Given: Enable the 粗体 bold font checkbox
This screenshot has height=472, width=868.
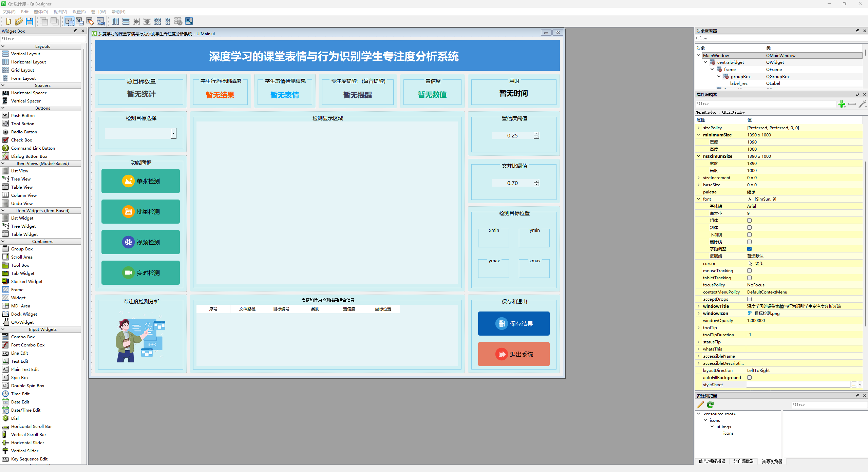Looking at the screenshot, I should (x=749, y=221).
